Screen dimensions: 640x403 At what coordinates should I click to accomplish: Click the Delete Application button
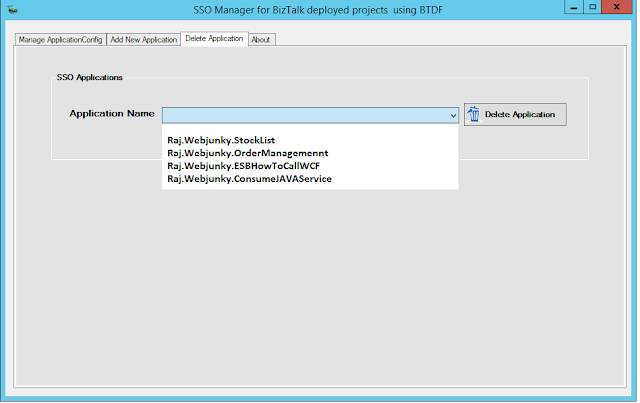(x=515, y=114)
